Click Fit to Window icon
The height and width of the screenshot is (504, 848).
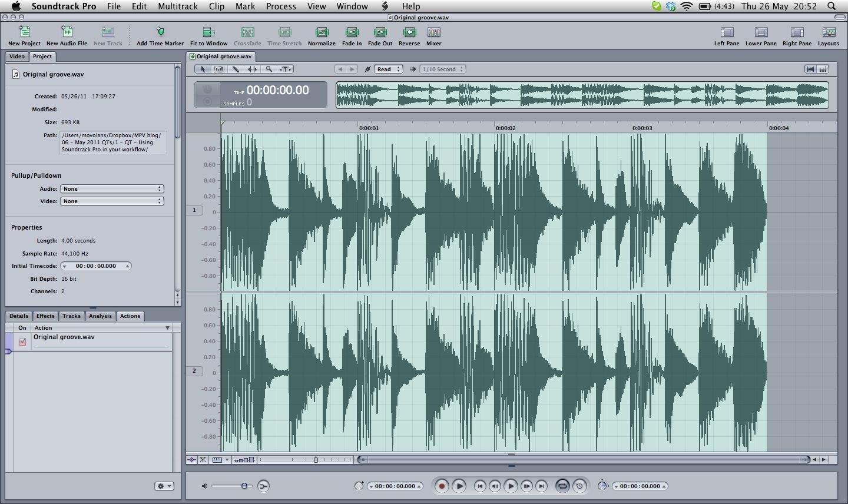tap(208, 32)
